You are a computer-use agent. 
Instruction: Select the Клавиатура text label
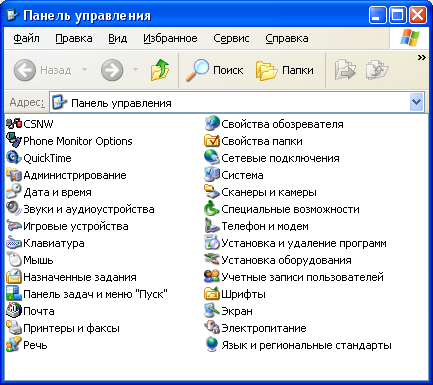coord(54,243)
